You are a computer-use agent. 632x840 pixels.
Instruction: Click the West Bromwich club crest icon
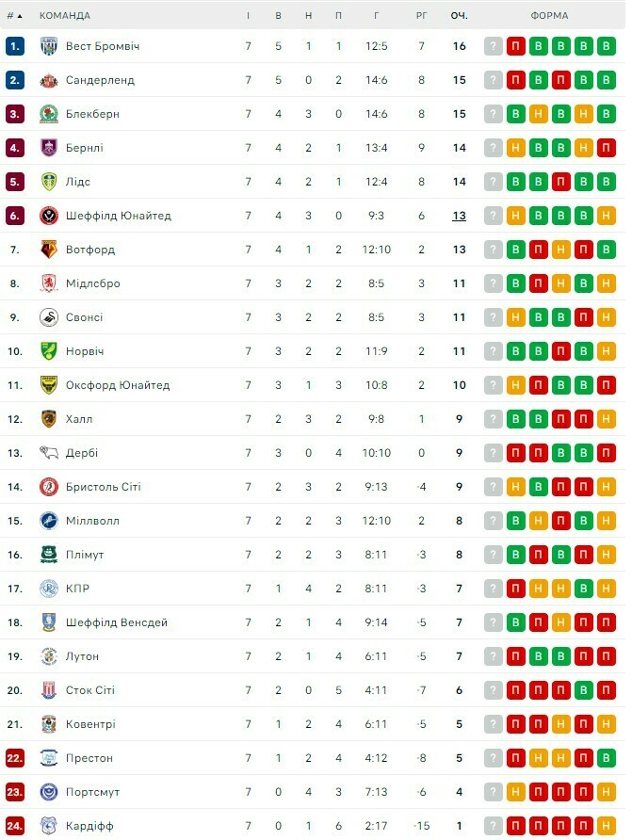pos(49,46)
